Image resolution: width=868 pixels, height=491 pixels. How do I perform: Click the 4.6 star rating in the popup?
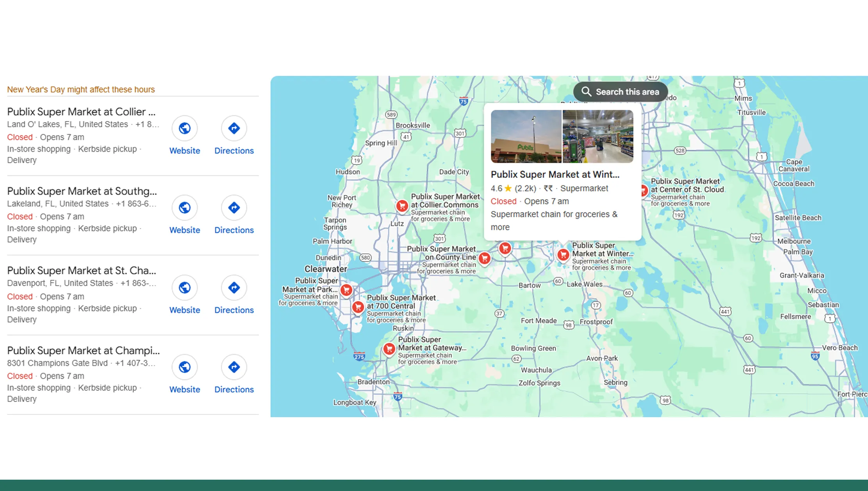pyautogui.click(x=497, y=188)
